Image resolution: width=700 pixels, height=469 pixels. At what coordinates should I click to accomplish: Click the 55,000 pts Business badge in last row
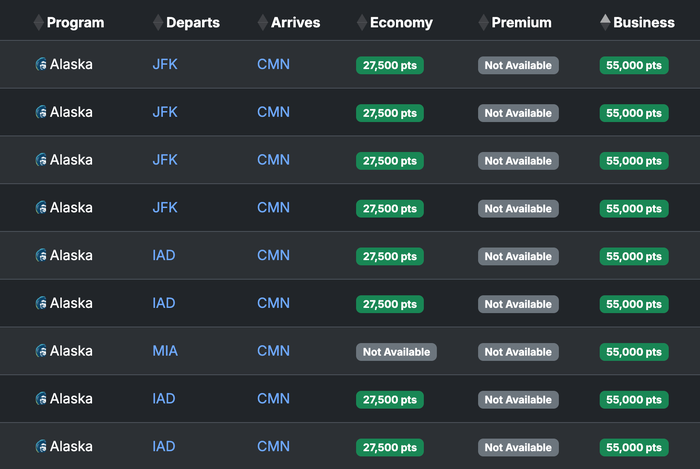tap(634, 447)
